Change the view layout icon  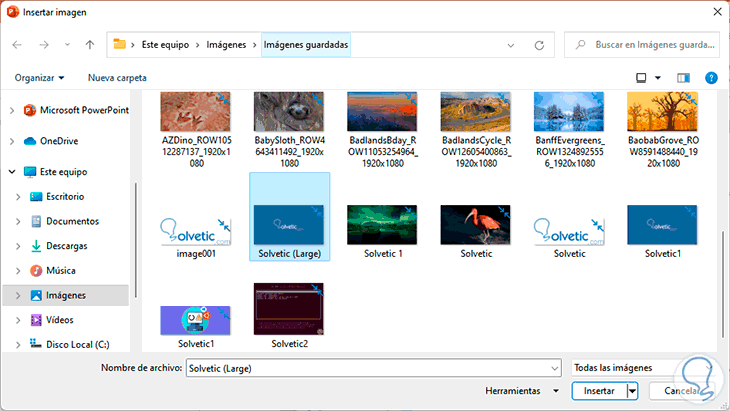[x=641, y=78]
